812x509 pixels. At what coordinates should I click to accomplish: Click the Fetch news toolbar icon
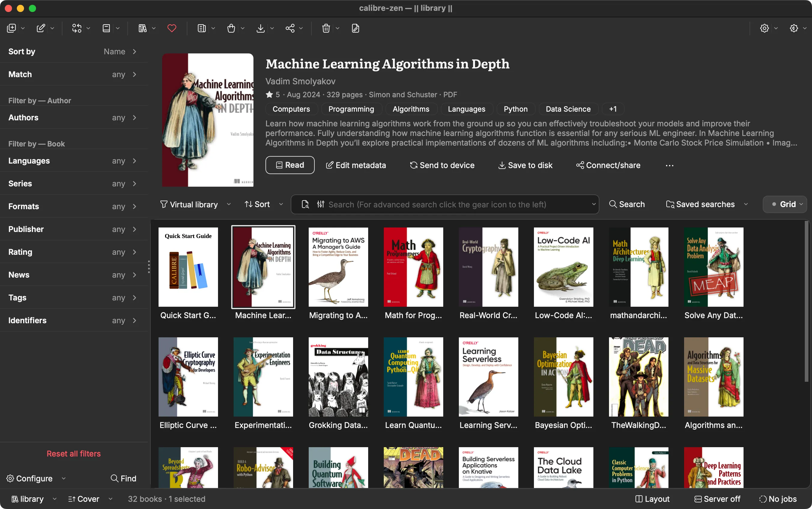click(x=201, y=28)
